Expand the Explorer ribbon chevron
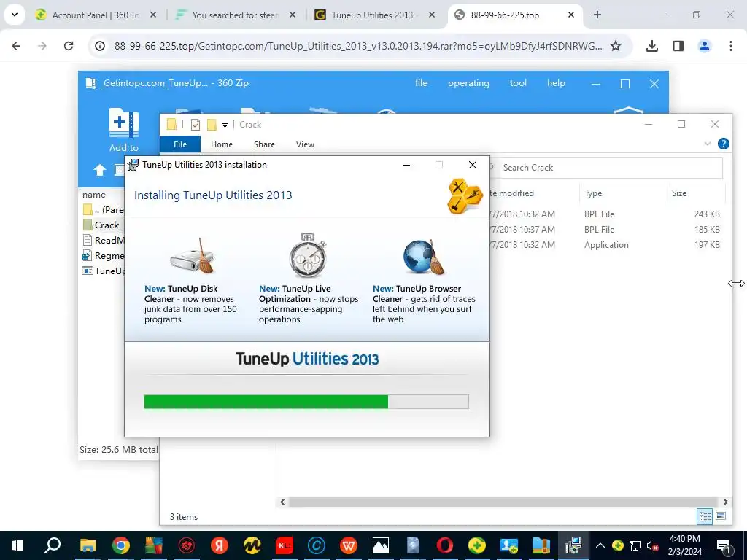The image size is (747, 560). [x=707, y=144]
